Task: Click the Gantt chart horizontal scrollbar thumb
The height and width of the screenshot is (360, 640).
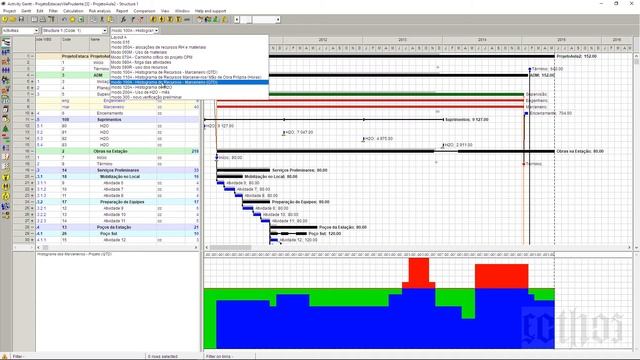Action: pos(231,247)
